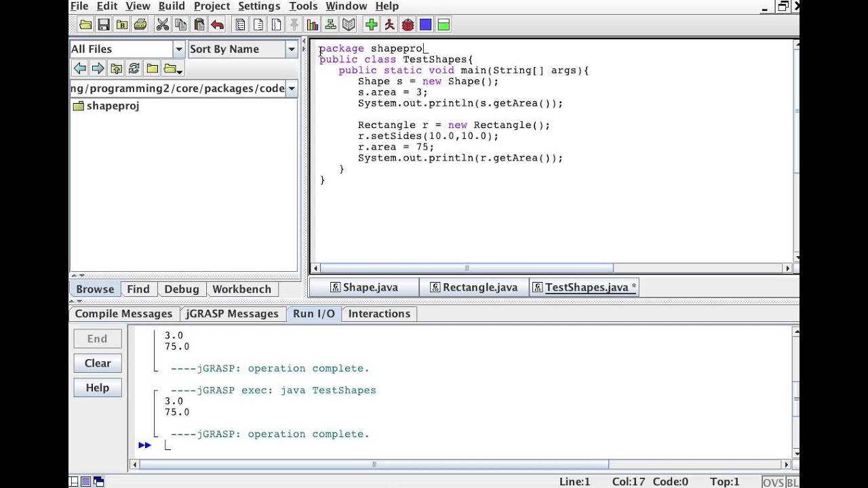Open the Settings menu
Image resolution: width=868 pixels, height=488 pixels.
pos(259,6)
